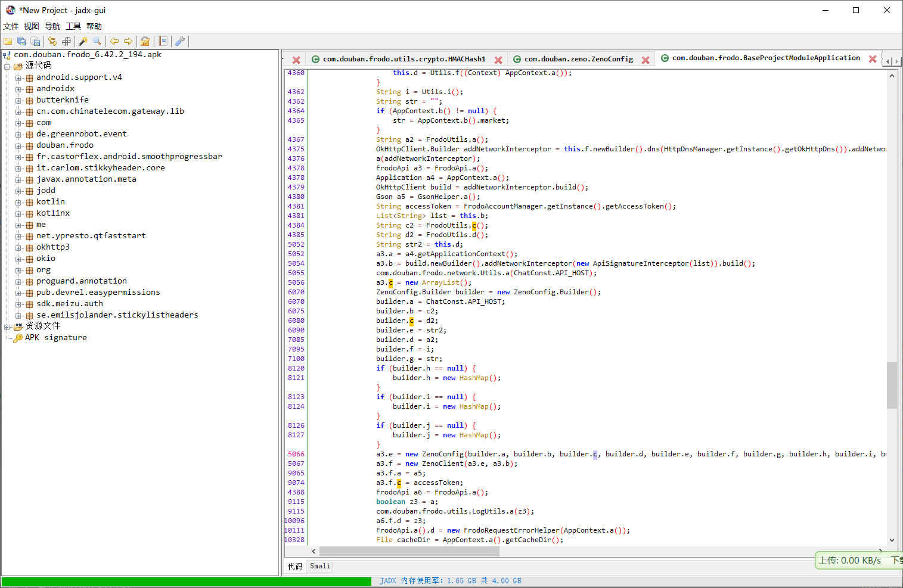Expand kotlinx package node

18,213
